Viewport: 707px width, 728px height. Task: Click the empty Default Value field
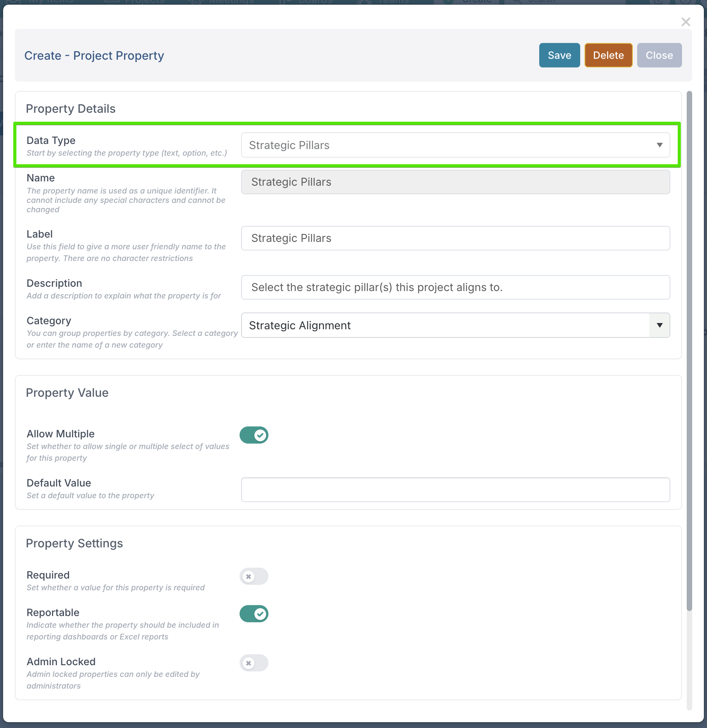click(x=455, y=490)
